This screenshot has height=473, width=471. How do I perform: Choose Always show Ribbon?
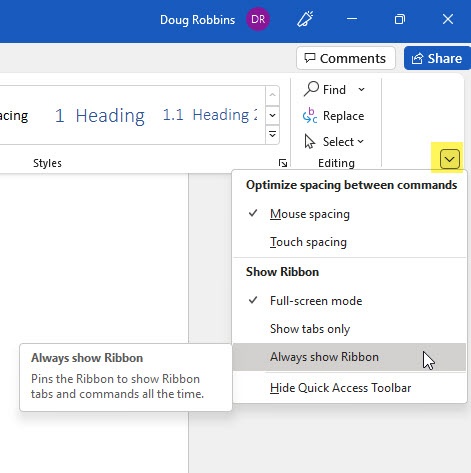click(349, 357)
